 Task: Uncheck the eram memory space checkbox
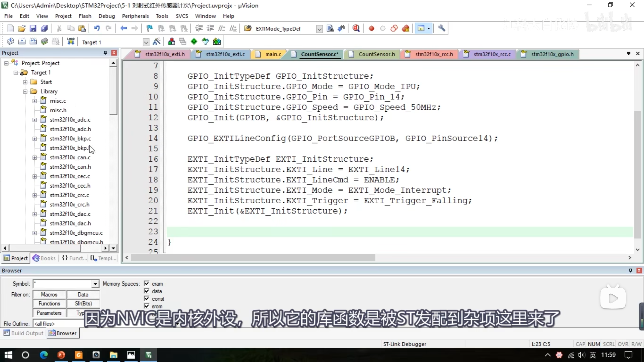click(x=147, y=284)
